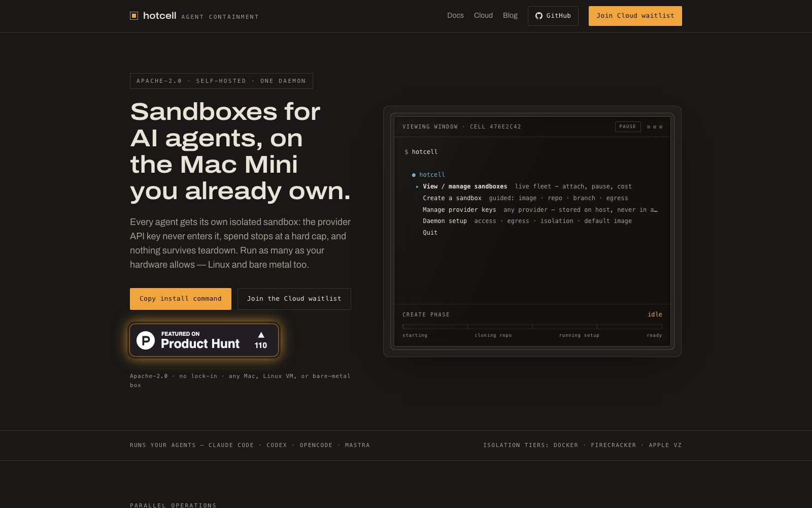Screen dimensions: 812x508
Task: Click the 'starting' phase label
Action: [x=415, y=335]
